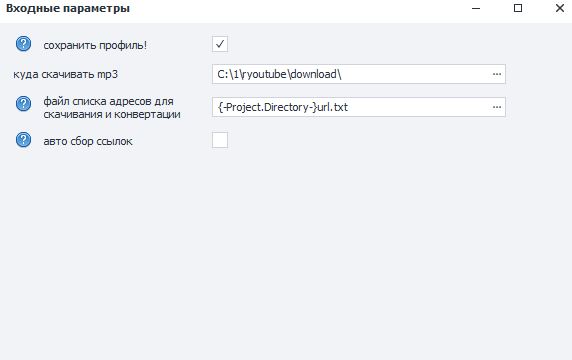Image resolution: width=572 pixels, height=360 pixels.
Task: Click the 'авто сбор ссылок' label text
Action: 88,141
